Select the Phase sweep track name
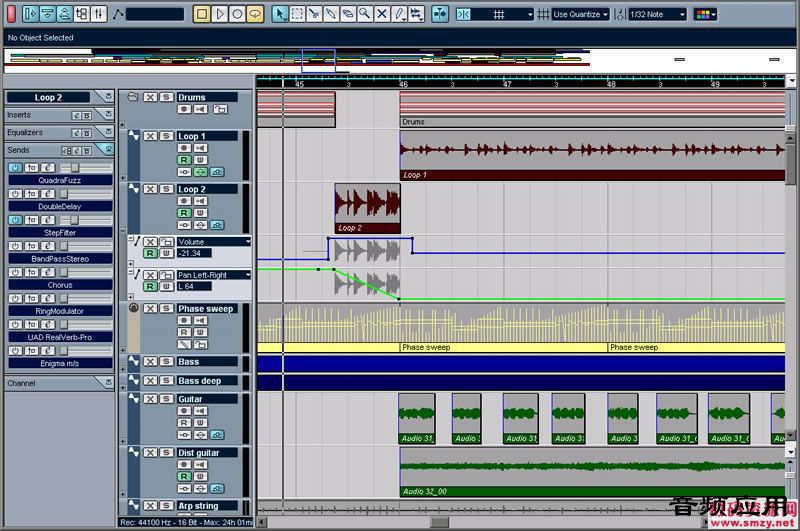Viewport: 800px width, 531px height. 207,308
